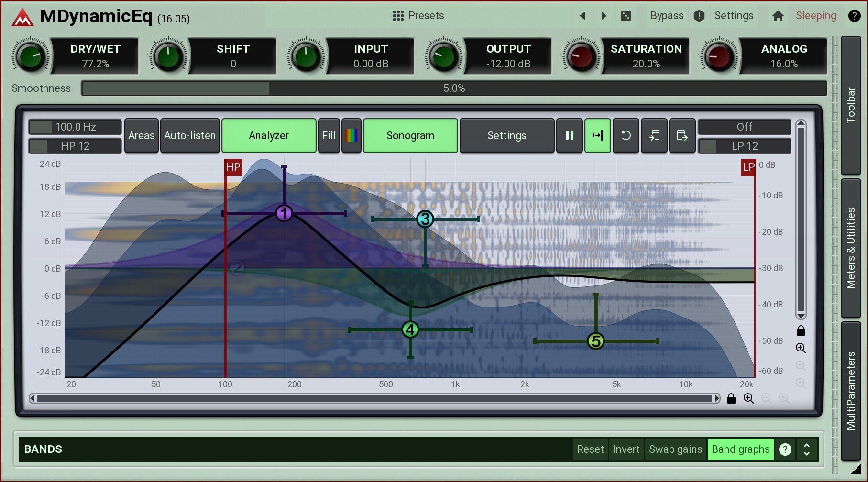Screen dimensions: 868x482
Task: Load the previous preset arrow
Action: point(582,16)
